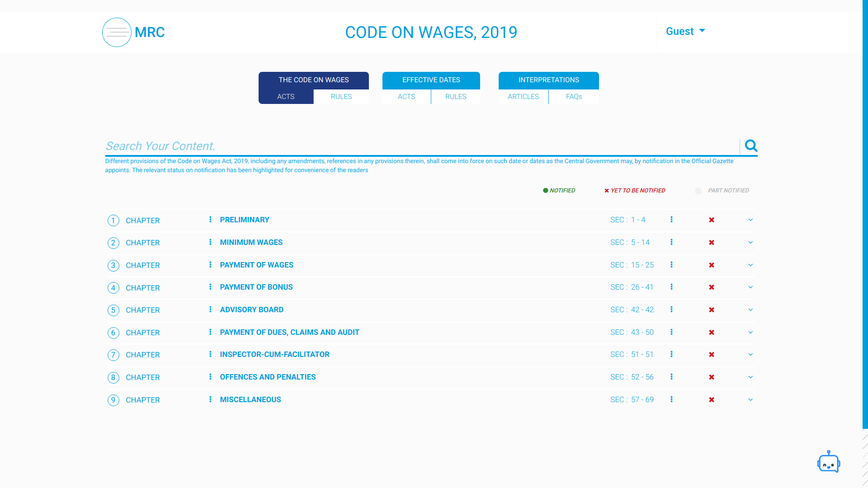The height and width of the screenshot is (488, 868).
Task: Open the MINIMUM WAGES chapter link
Action: [x=251, y=242]
